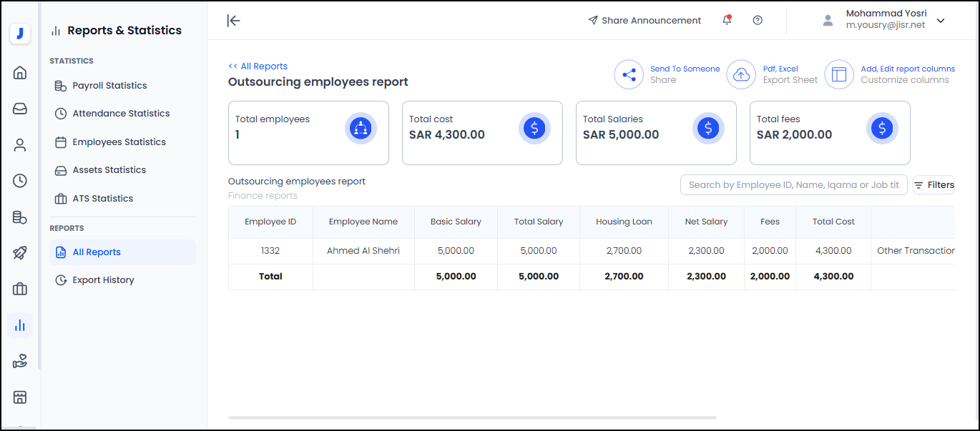
Task: Collapse sidebar with the arrow icon
Action: (233, 21)
